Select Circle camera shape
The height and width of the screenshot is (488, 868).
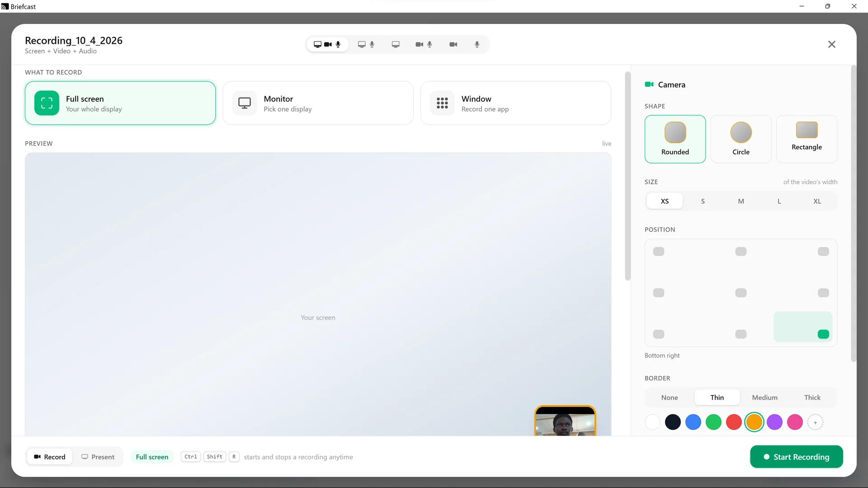click(x=741, y=139)
